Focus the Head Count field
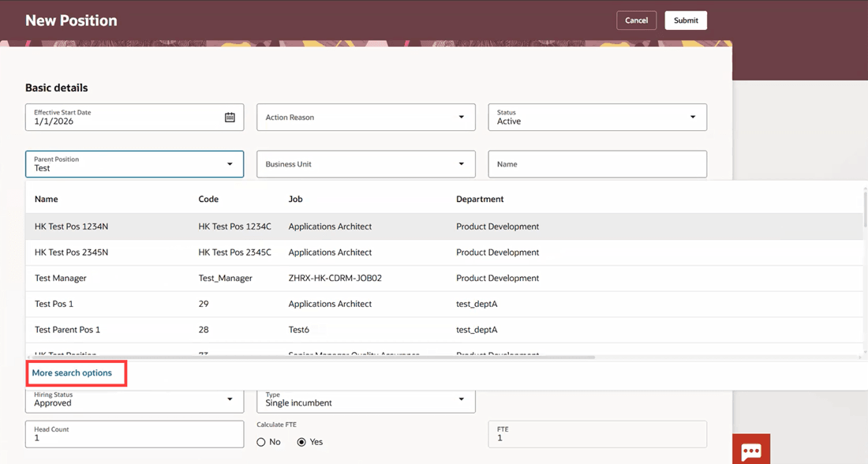868x464 pixels. [134, 434]
